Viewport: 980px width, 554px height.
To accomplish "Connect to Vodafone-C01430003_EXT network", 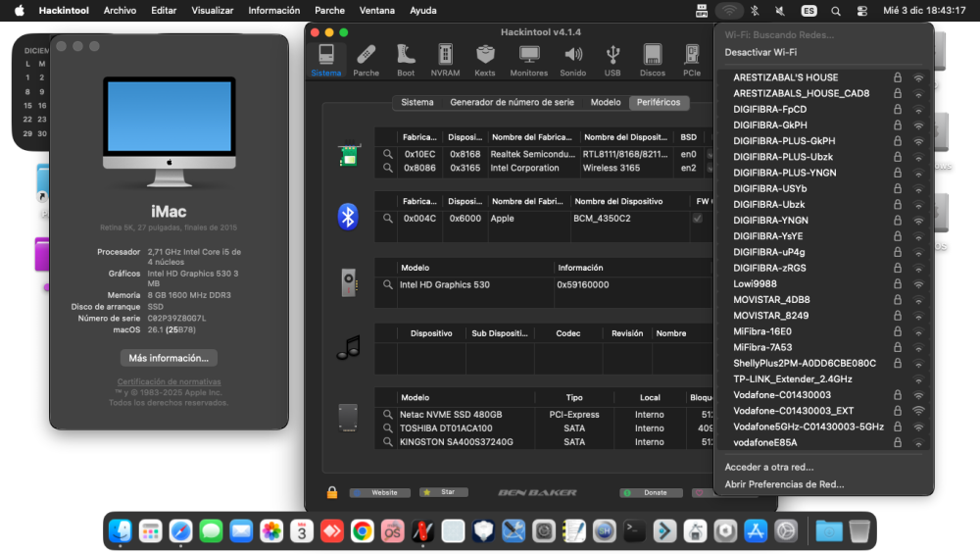I will (x=824, y=411).
